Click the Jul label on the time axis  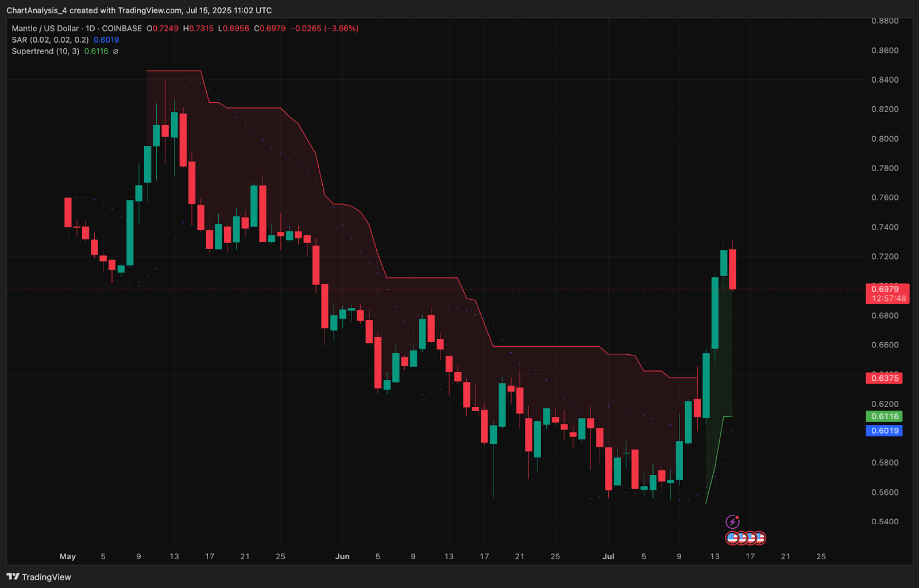608,556
